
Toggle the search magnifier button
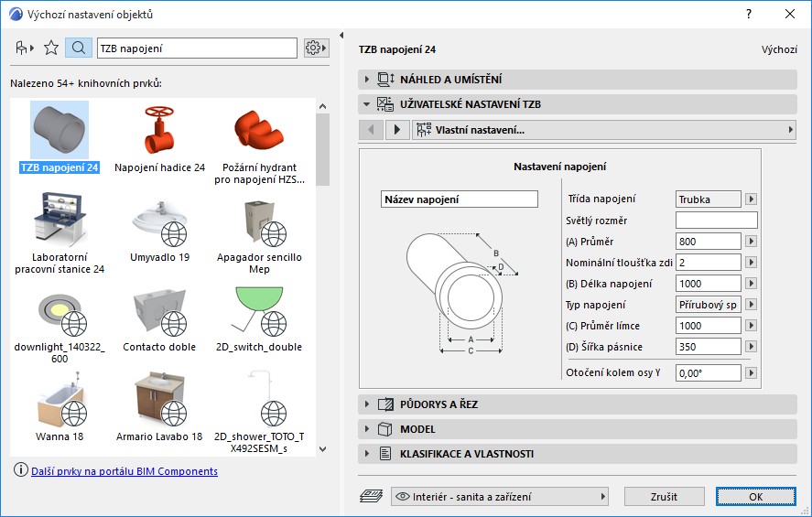[x=79, y=48]
